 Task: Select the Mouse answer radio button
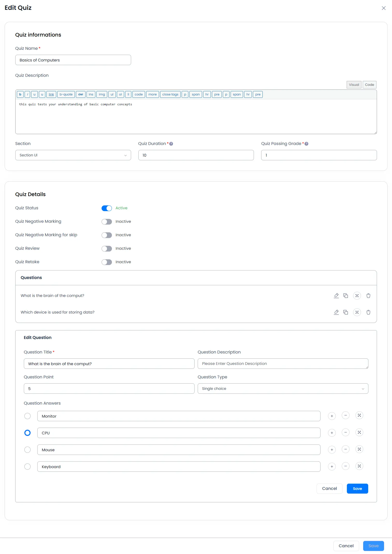click(x=27, y=450)
